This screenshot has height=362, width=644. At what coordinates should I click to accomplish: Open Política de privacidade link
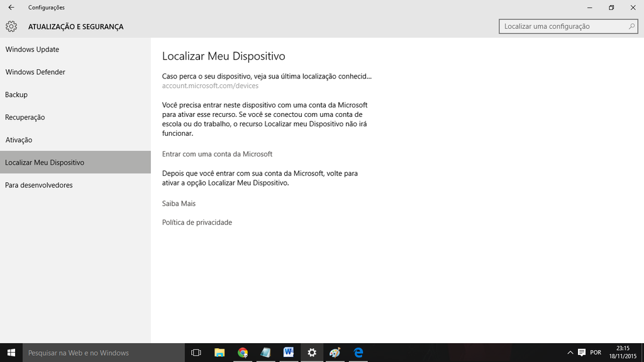click(x=197, y=222)
